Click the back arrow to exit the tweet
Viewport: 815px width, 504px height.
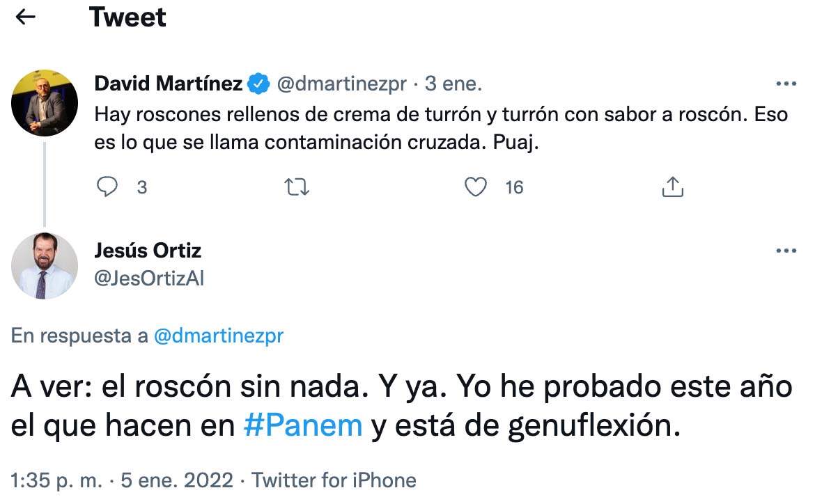[x=25, y=17]
